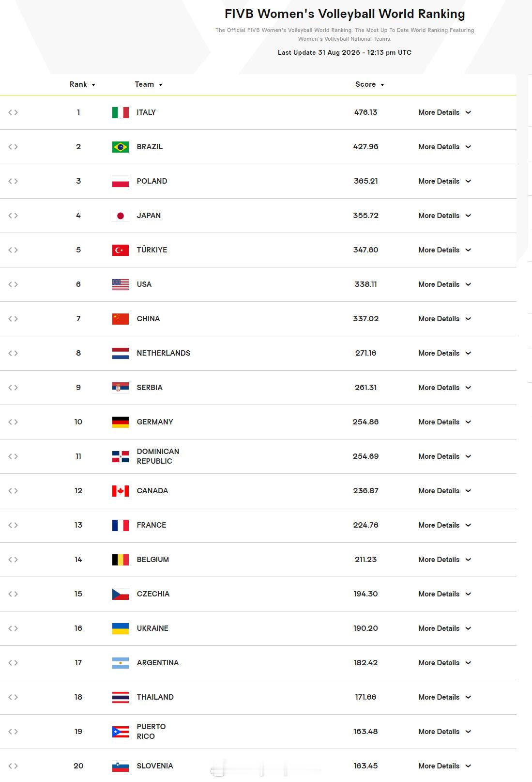Image resolution: width=532 pixels, height=782 pixels.
Task: Click the Italy flag icon
Action: click(121, 112)
